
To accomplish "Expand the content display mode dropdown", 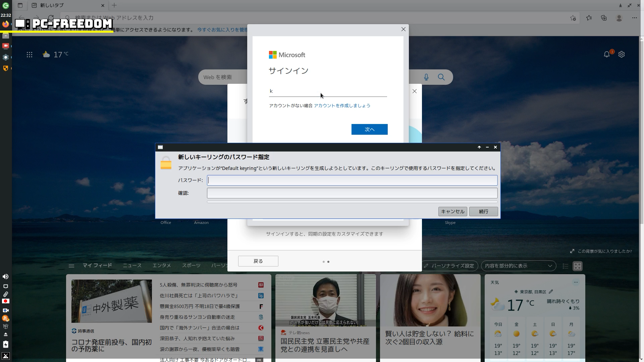I will [518, 266].
